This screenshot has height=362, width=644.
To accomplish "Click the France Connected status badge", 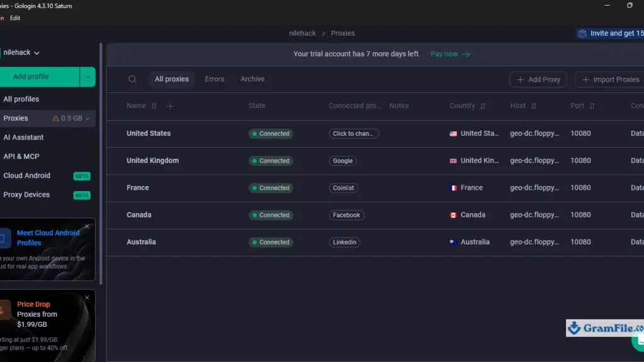I will (270, 188).
